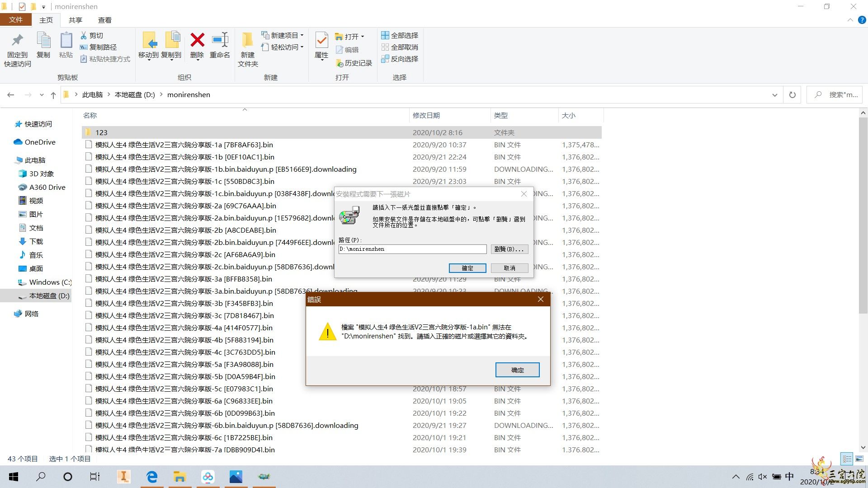The height and width of the screenshot is (488, 868).
Task: Select 快速访问 in navigation pane
Action: (x=38, y=124)
